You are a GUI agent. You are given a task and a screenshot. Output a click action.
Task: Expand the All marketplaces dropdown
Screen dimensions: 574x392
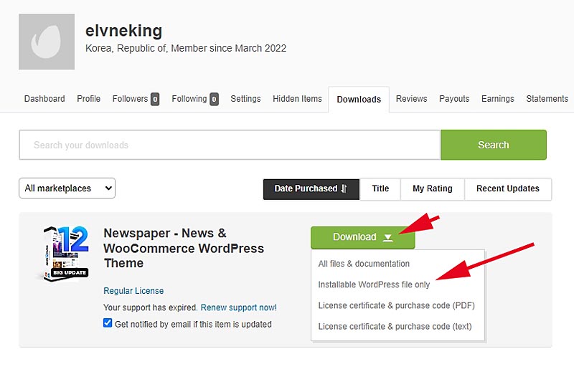click(67, 188)
